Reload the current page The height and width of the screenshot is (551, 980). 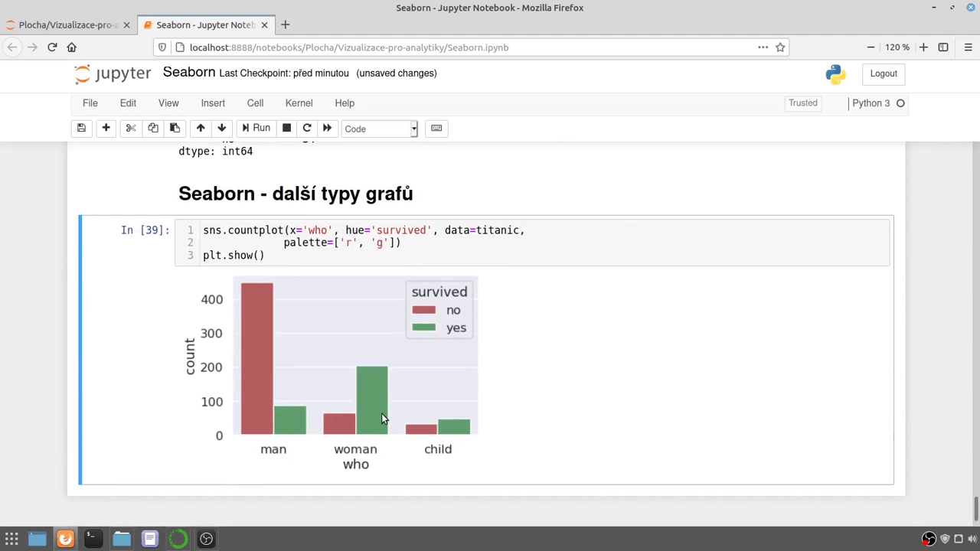coord(52,47)
